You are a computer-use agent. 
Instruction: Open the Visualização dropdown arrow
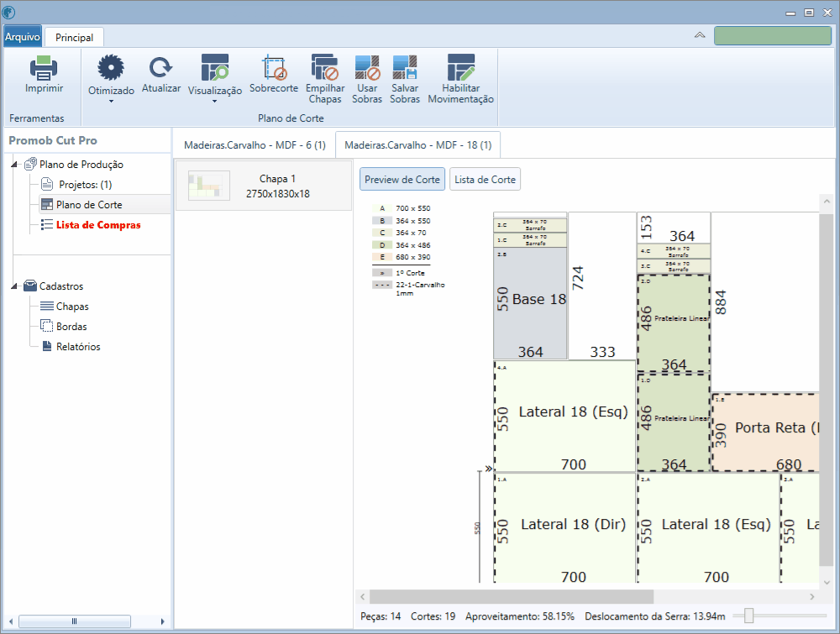click(214, 102)
